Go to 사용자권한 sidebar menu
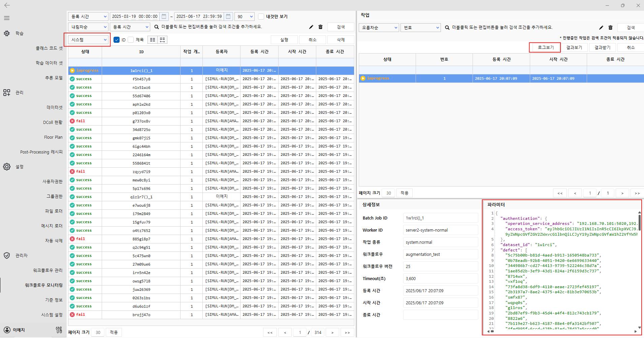The image size is (644, 338). point(52,181)
